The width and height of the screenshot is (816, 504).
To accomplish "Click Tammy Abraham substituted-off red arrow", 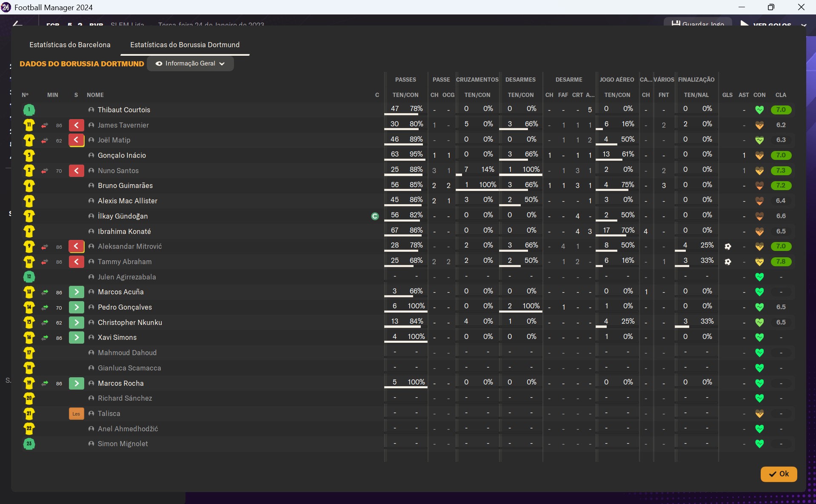I will pos(76,262).
